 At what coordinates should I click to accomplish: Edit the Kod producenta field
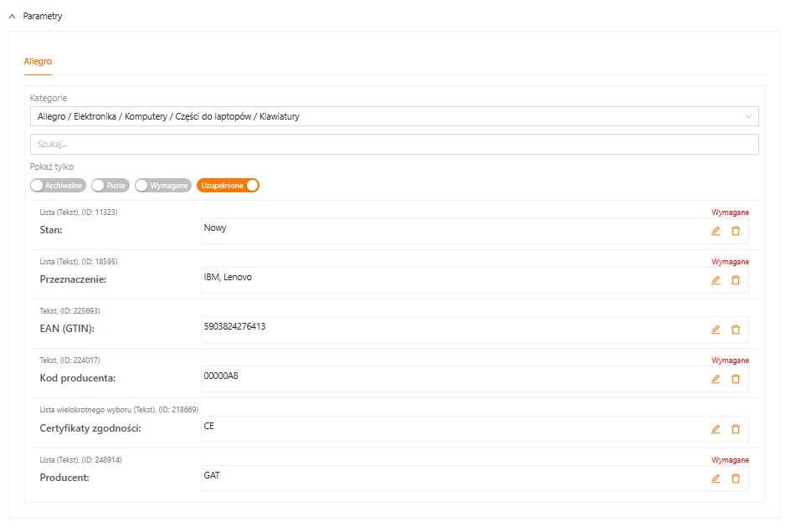pos(715,379)
